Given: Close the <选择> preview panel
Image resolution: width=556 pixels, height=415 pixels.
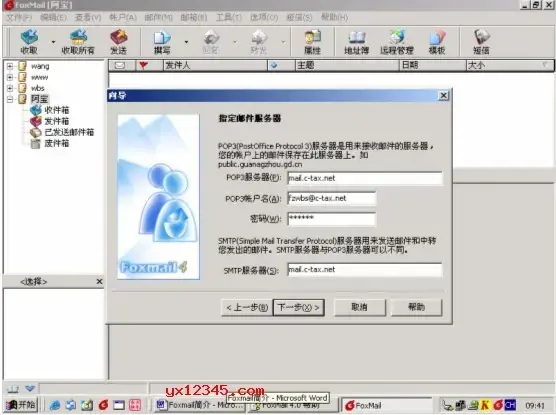Looking at the screenshot, I should point(99,282).
